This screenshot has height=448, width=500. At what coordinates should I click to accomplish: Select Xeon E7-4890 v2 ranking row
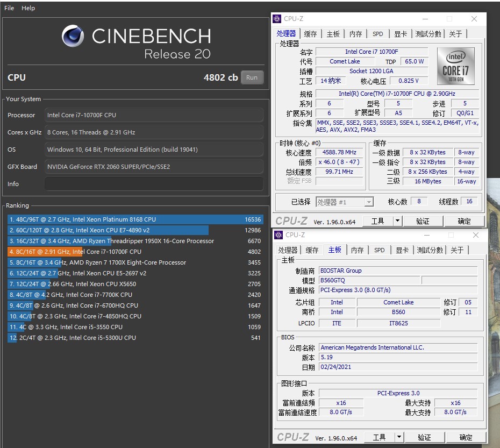[135, 230]
